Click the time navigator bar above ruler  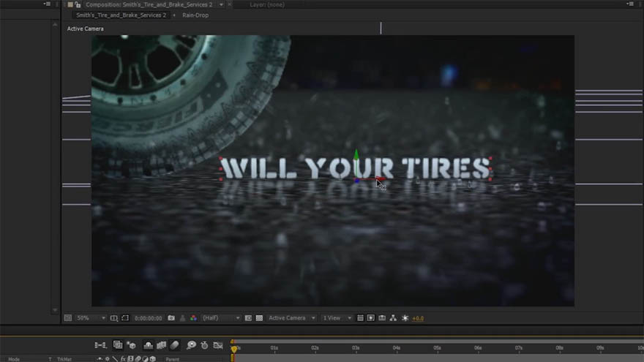coord(438,342)
